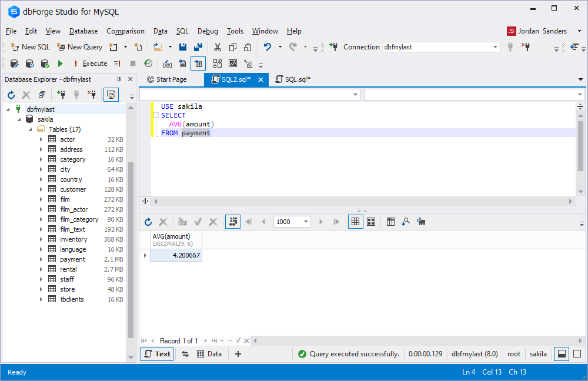Click the swap Text/Data views icon
The width and height of the screenshot is (588, 381).
[x=185, y=353]
